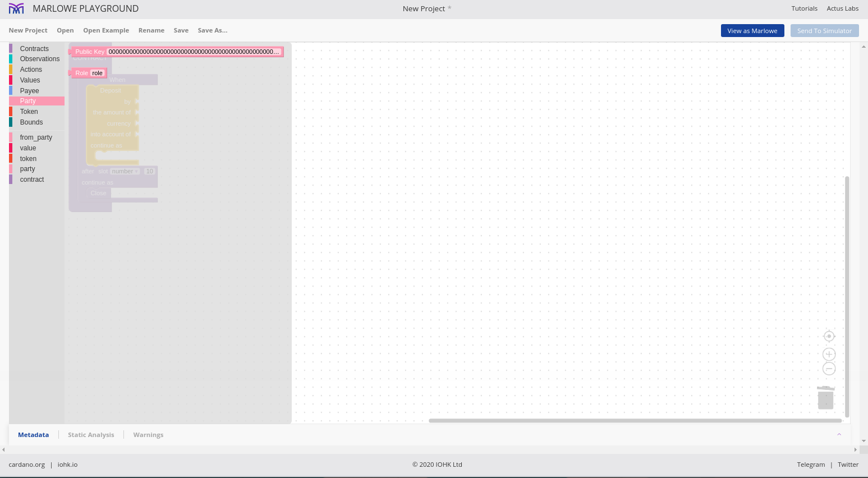Switch to the Static Analysis tab
This screenshot has height=478, width=868.
[91, 435]
